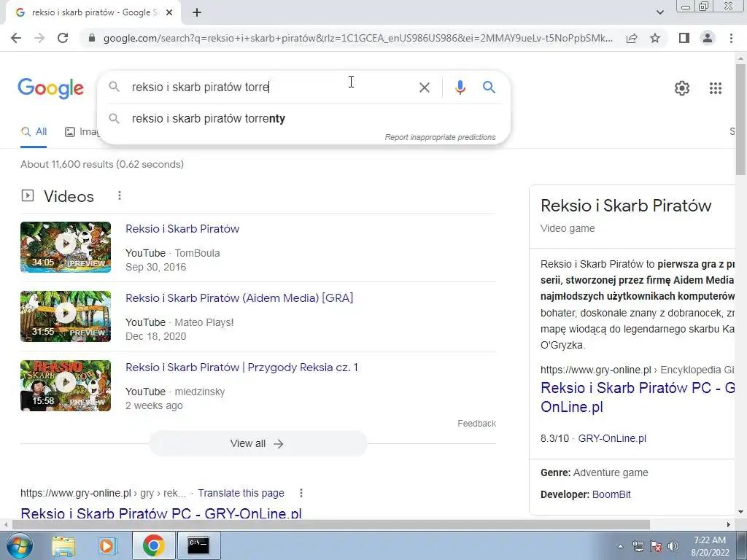The height and width of the screenshot is (560, 747).
Task: Submit search with the magnifier button
Action: tap(489, 87)
